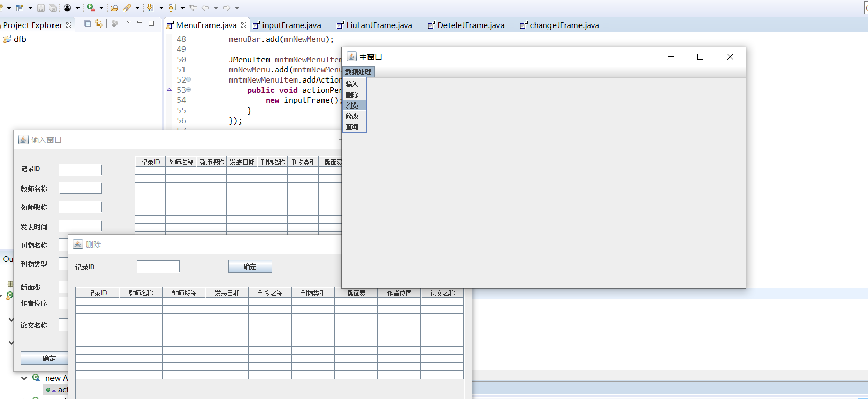Image resolution: width=868 pixels, height=399 pixels.
Task: Toggle Link with Editor in Project Explorer
Action: (x=99, y=23)
